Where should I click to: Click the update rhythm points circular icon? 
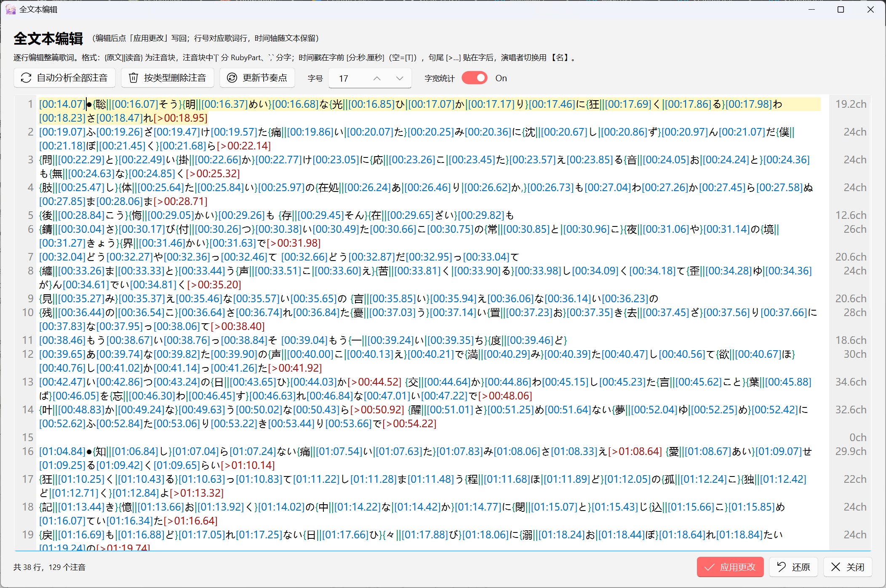pyautogui.click(x=232, y=78)
